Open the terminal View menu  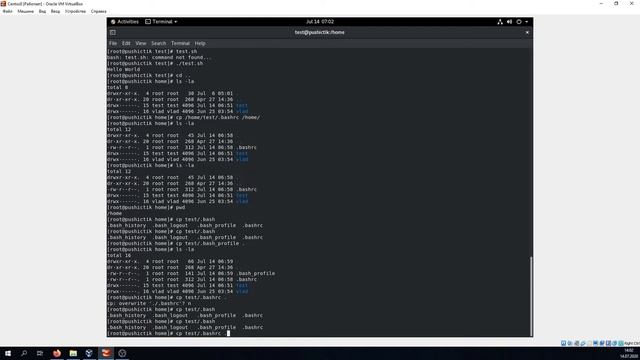(x=141, y=43)
